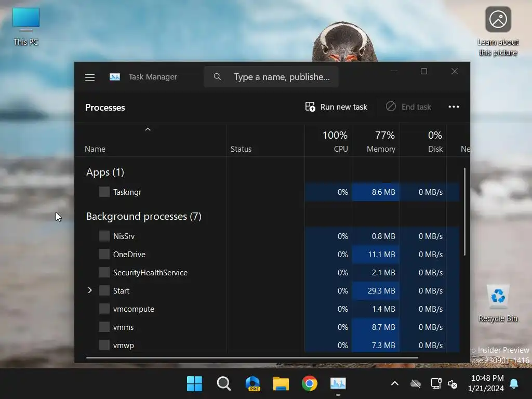Open the notification bell icon

(514, 384)
